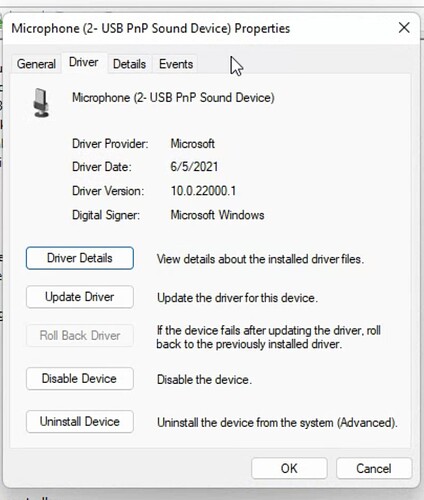Click the dialog title bar text
The image size is (424, 500).
click(x=151, y=28)
